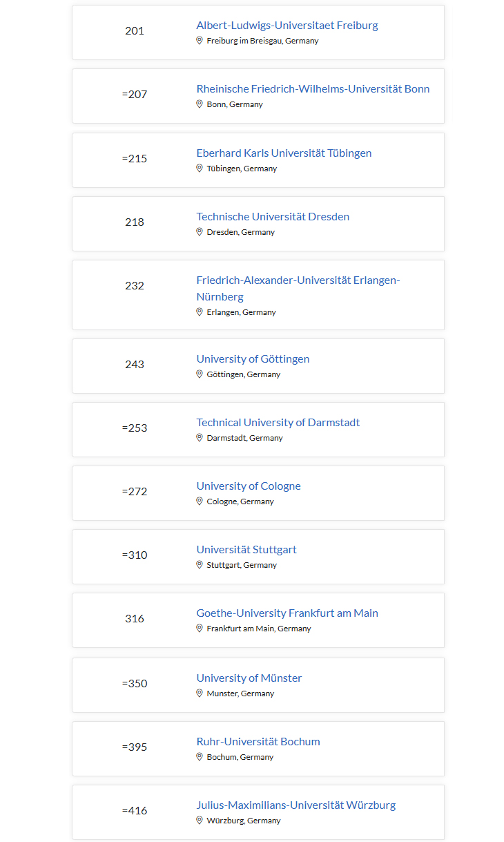Go to Technical University of Darmstadt
The image size is (504, 842).
coord(278,423)
